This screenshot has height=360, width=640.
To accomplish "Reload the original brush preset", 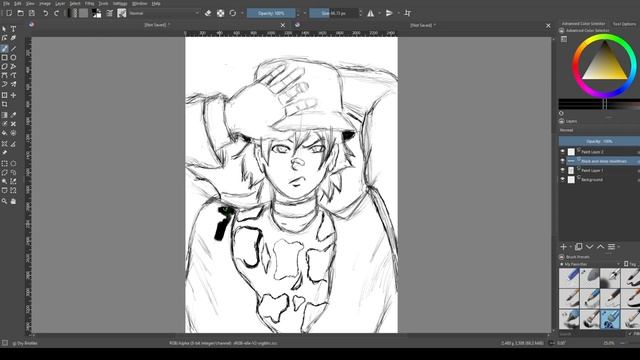I will click(233, 13).
